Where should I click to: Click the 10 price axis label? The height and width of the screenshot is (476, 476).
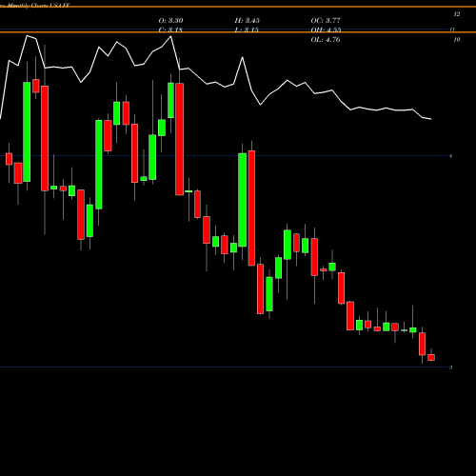[x=457, y=40]
